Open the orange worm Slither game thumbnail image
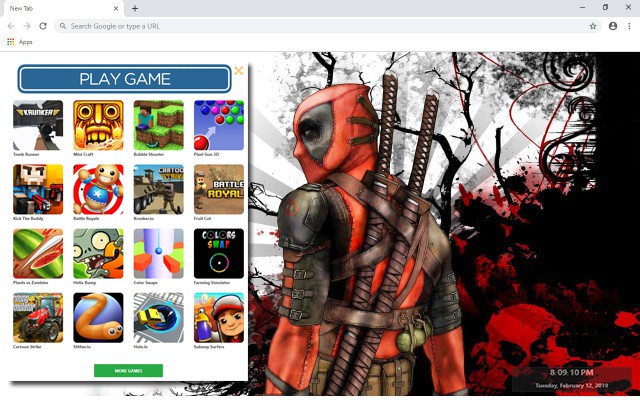Screen dimensions: 640x400 pos(98,318)
